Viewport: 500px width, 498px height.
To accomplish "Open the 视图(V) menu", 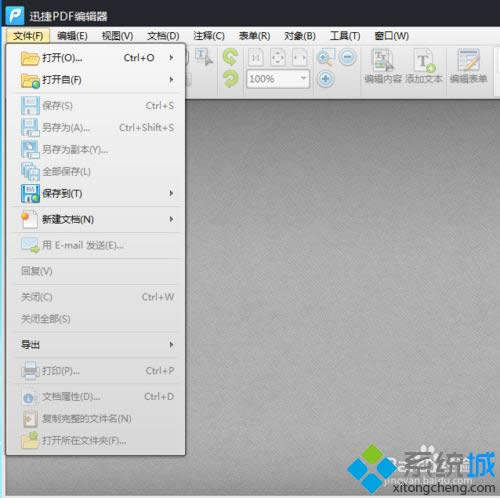I will 117,36.
